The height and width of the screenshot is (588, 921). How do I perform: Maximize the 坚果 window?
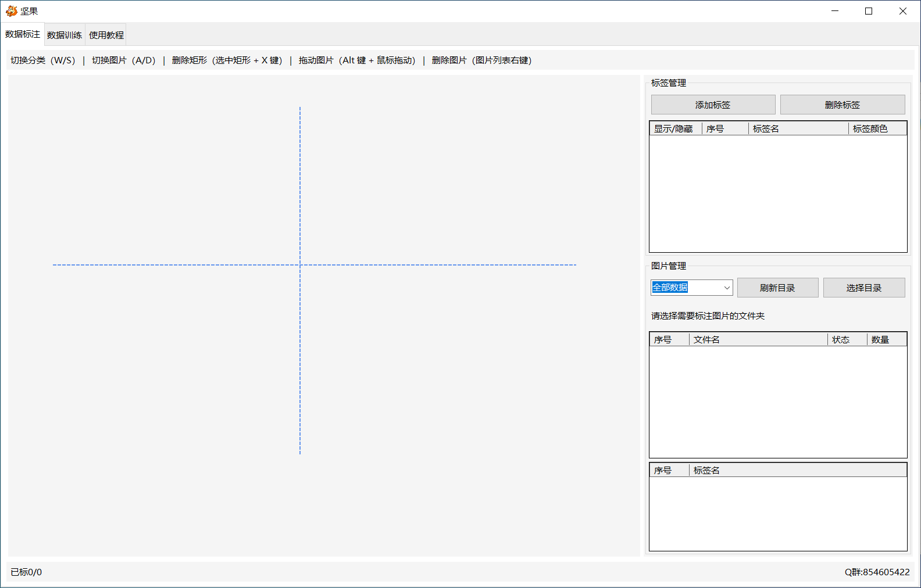[869, 11]
